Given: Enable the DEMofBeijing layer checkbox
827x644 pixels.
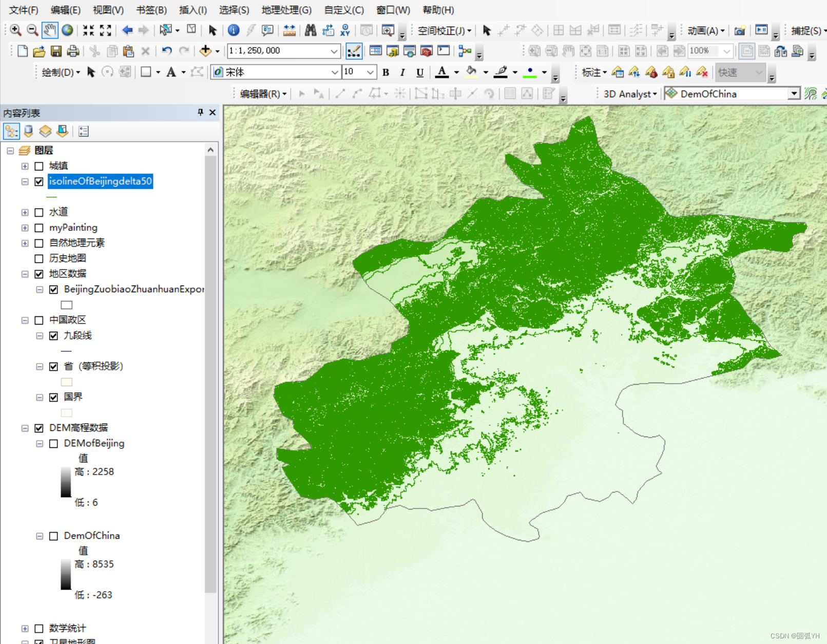Looking at the screenshot, I should pos(53,444).
